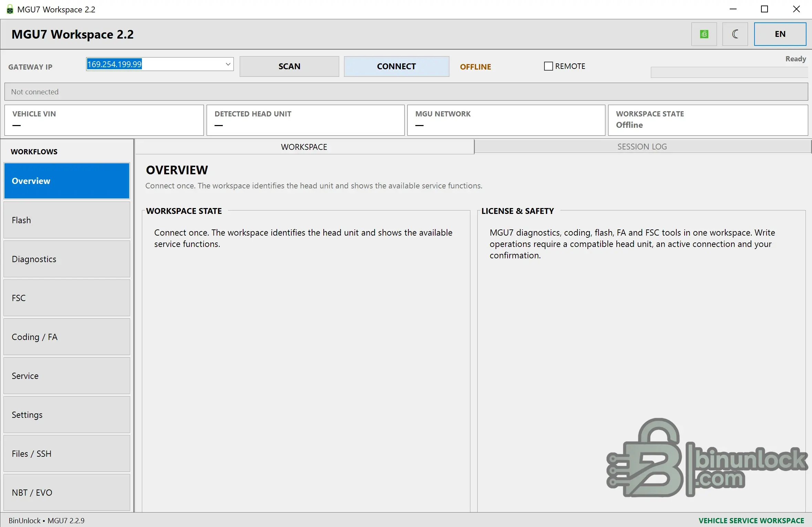Open the SESSION LOG tab

(642, 147)
